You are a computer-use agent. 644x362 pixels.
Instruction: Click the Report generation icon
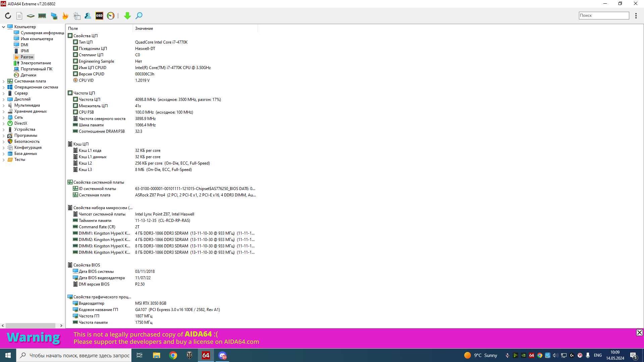click(x=19, y=15)
